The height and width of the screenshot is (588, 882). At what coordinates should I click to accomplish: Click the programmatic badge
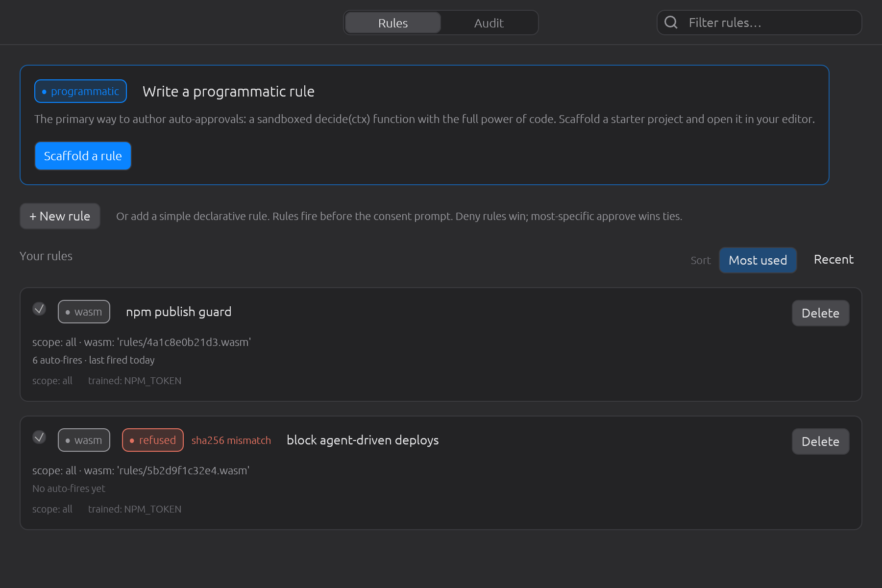pos(80,91)
